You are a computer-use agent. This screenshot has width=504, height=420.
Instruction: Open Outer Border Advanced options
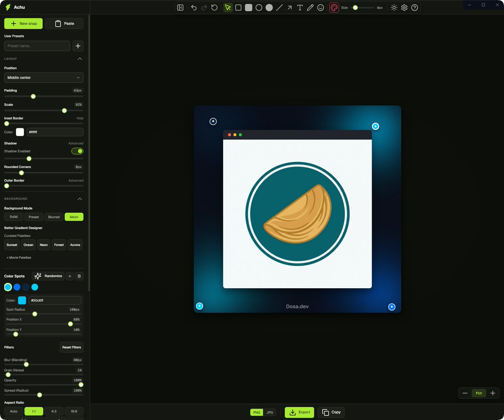76,180
